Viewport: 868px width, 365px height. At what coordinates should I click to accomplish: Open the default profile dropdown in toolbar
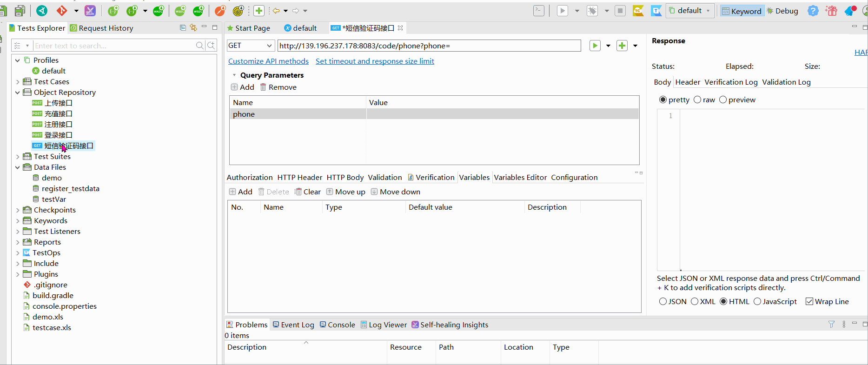(x=690, y=11)
